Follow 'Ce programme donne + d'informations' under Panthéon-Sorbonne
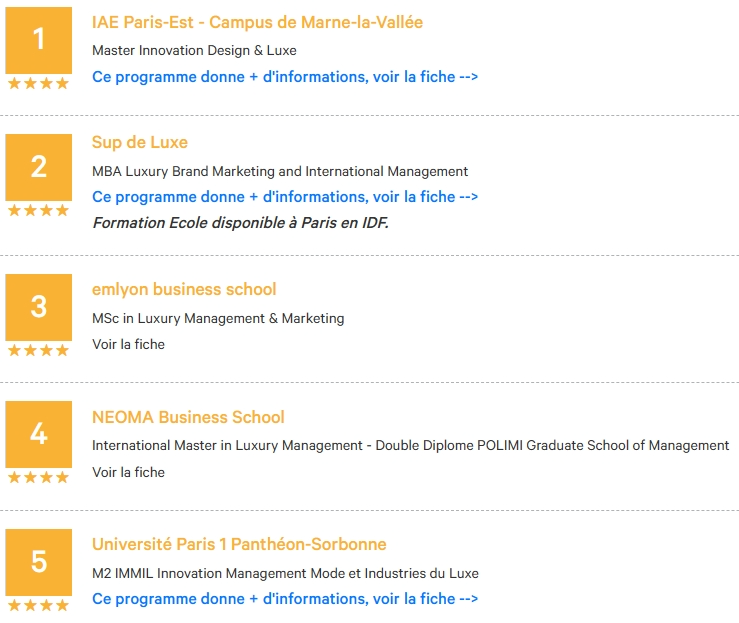This screenshot has height=623, width=739. [x=285, y=599]
